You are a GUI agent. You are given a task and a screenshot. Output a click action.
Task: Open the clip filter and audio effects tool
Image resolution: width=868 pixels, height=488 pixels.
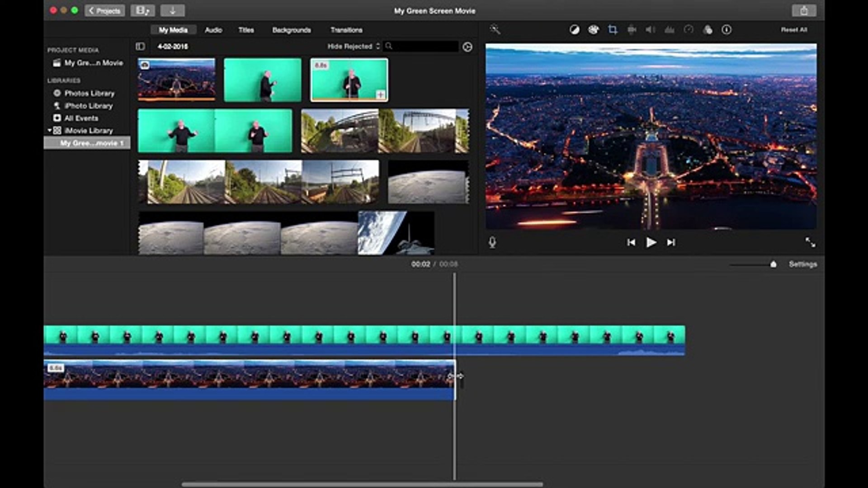pos(708,30)
